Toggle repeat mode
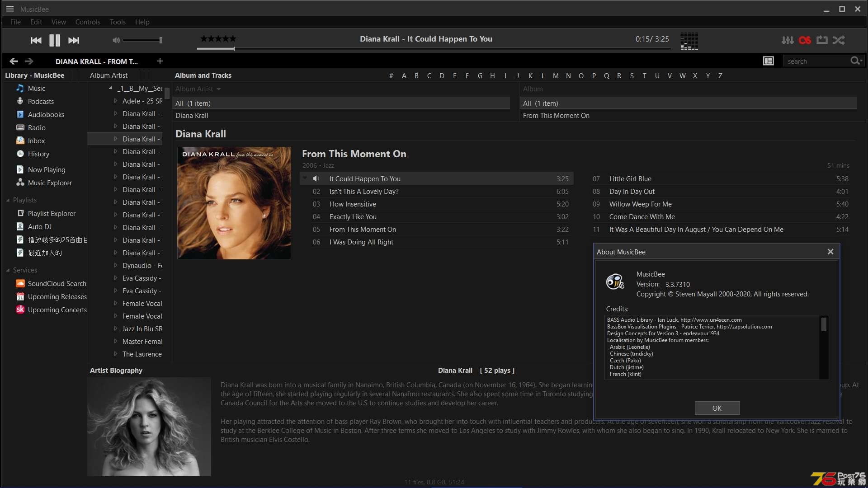 822,40
